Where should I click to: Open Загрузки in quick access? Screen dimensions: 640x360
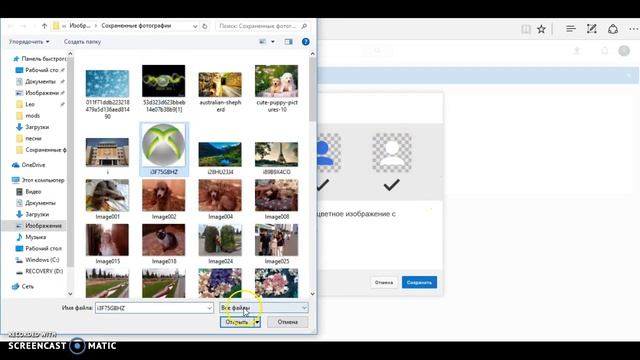coord(37,127)
